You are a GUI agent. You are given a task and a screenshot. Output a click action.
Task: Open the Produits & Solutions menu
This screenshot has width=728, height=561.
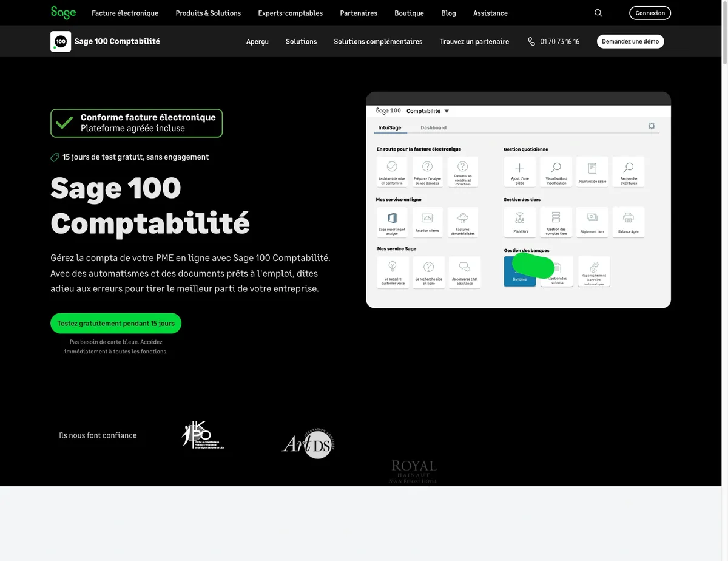pyautogui.click(x=208, y=13)
